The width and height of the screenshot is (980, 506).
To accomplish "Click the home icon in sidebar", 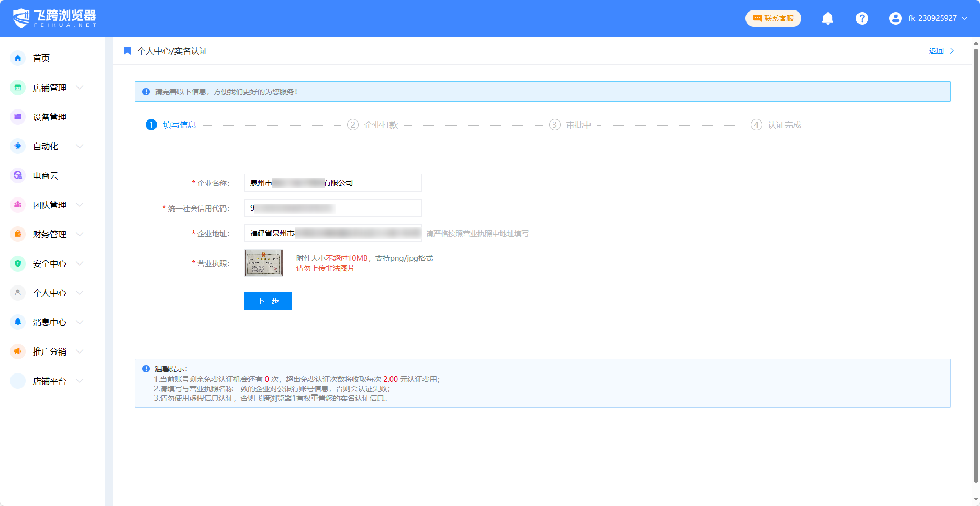I will click(18, 58).
